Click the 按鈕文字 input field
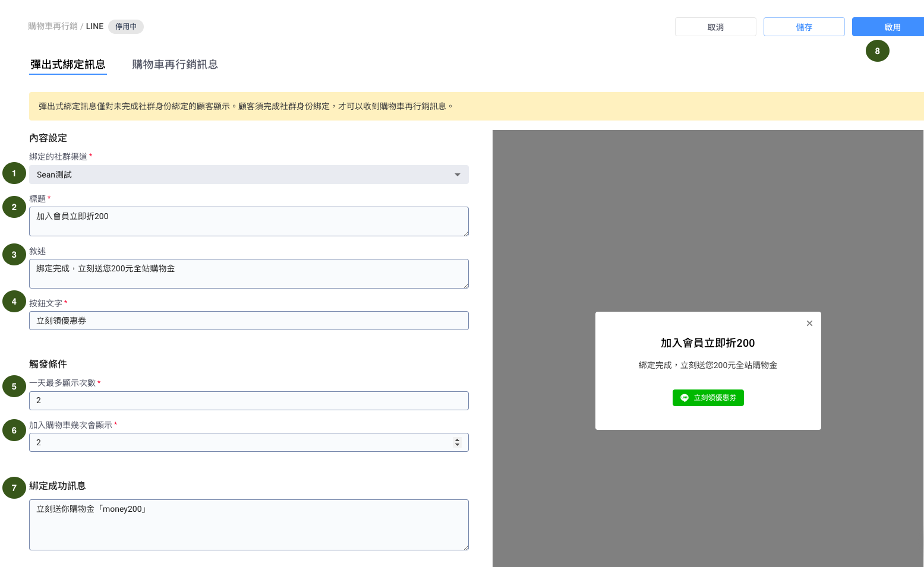The height and width of the screenshot is (567, 924). (248, 321)
